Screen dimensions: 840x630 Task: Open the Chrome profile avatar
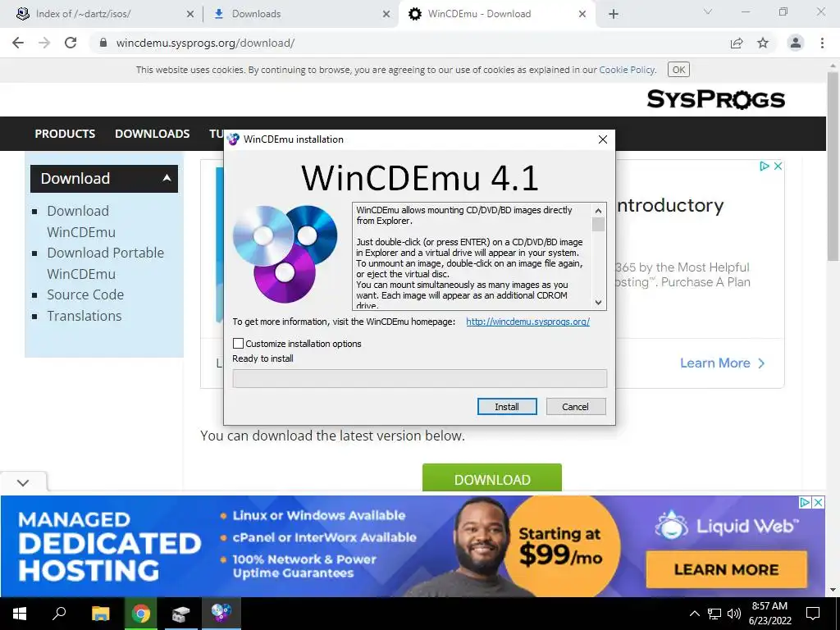pyautogui.click(x=796, y=43)
